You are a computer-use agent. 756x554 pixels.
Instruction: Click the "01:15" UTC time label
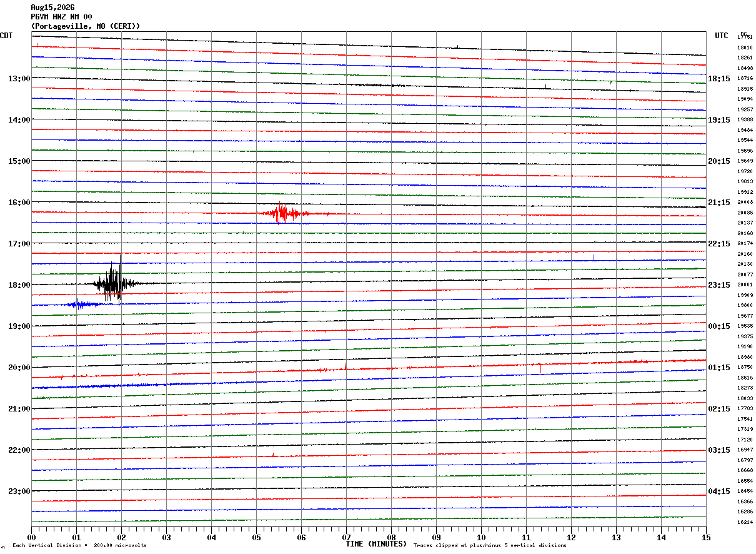point(719,368)
